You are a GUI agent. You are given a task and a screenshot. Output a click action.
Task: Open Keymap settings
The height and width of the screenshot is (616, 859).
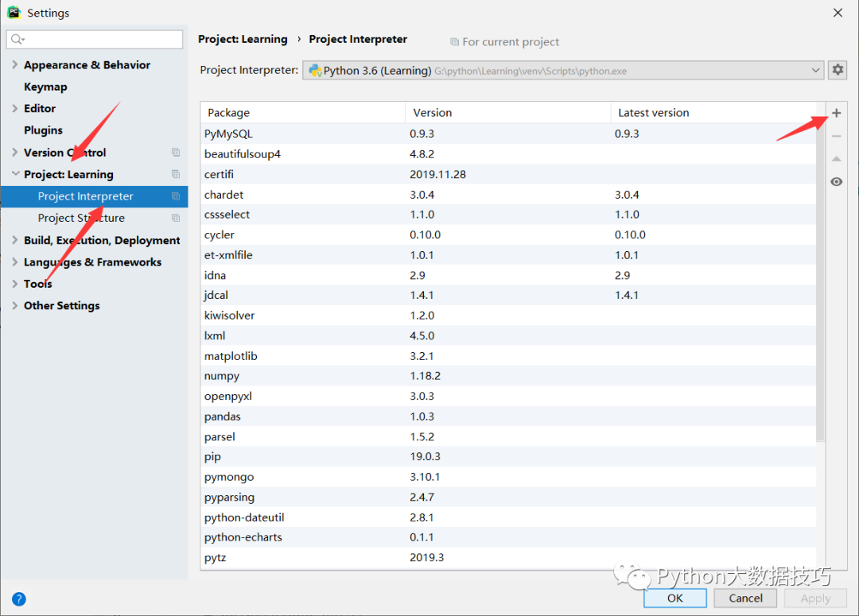point(45,87)
